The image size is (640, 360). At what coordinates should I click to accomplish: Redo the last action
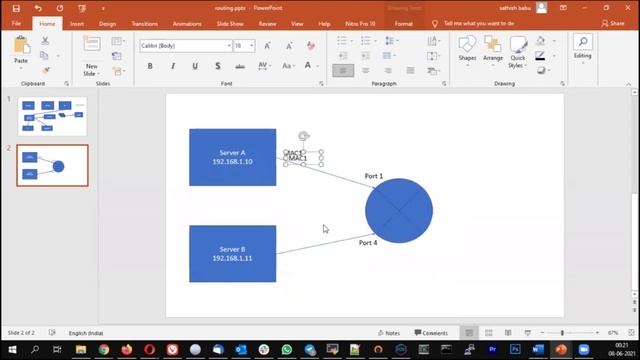click(60, 8)
